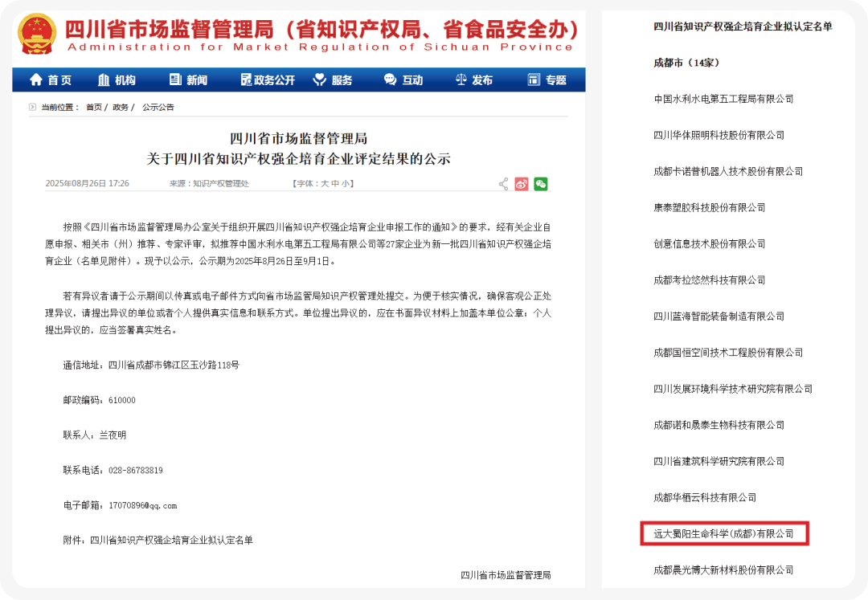Share the article via the WeChat icon

(541, 184)
